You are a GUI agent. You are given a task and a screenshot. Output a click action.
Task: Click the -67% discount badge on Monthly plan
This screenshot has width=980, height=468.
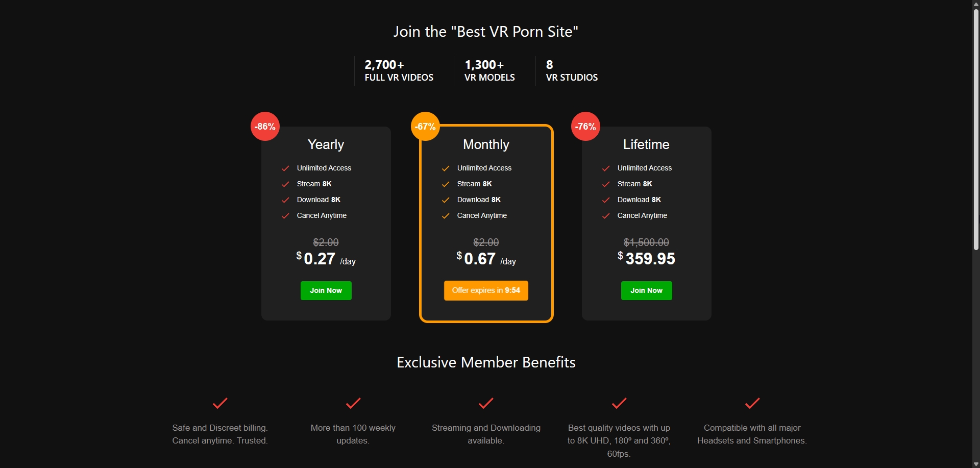[425, 126]
